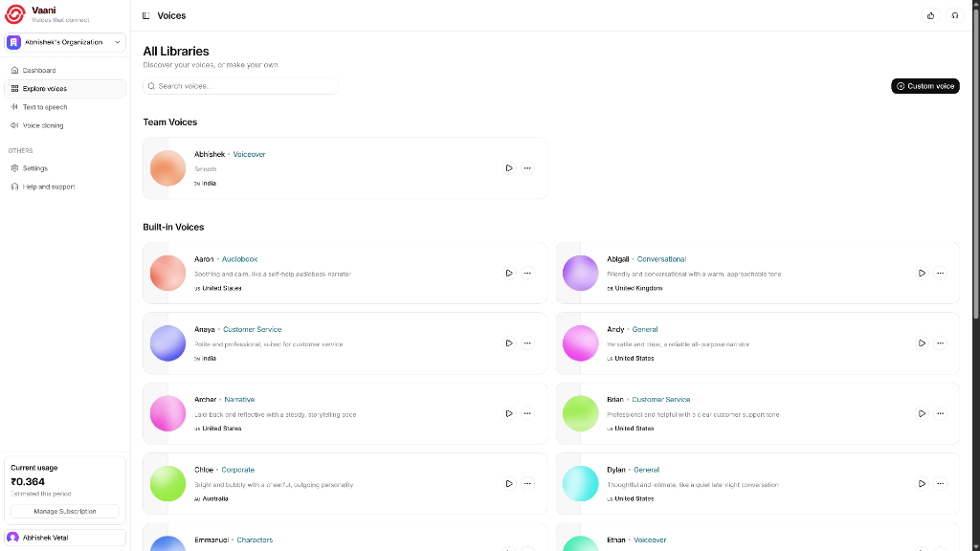980x551 pixels.
Task: Click Brian's green avatar orb
Action: pyautogui.click(x=580, y=413)
